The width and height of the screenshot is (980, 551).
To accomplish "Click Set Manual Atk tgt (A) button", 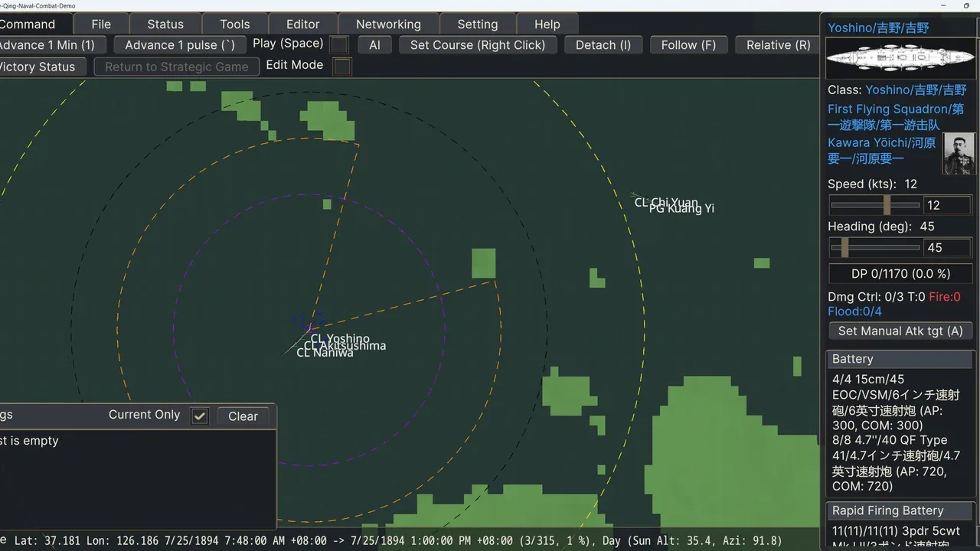I will [900, 331].
